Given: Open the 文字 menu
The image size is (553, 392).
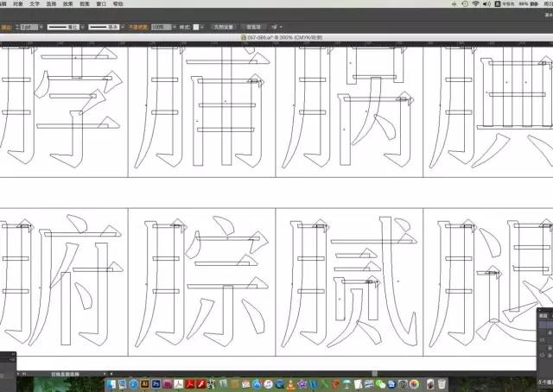Looking at the screenshot, I should click(35, 4).
